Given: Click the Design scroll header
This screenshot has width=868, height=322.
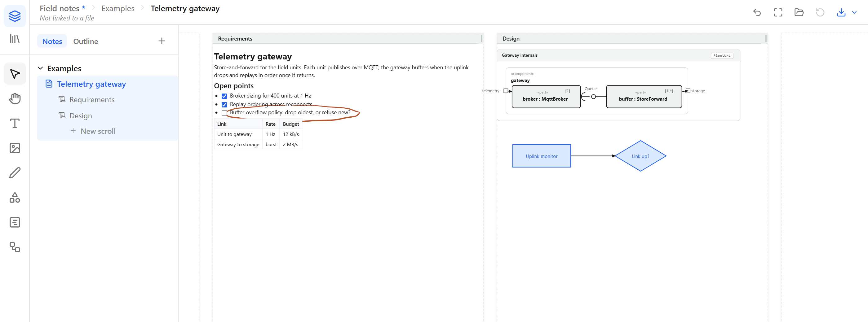Looking at the screenshot, I should click(x=632, y=39).
